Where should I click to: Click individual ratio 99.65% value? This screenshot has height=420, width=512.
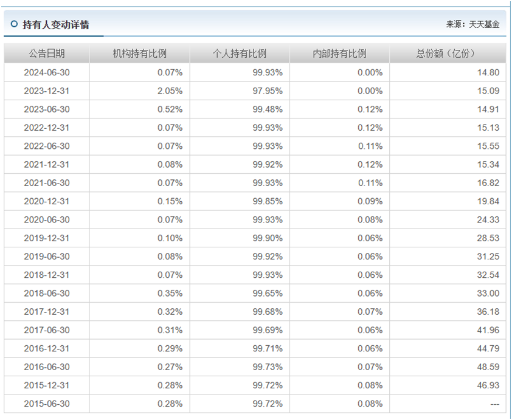coord(268,294)
